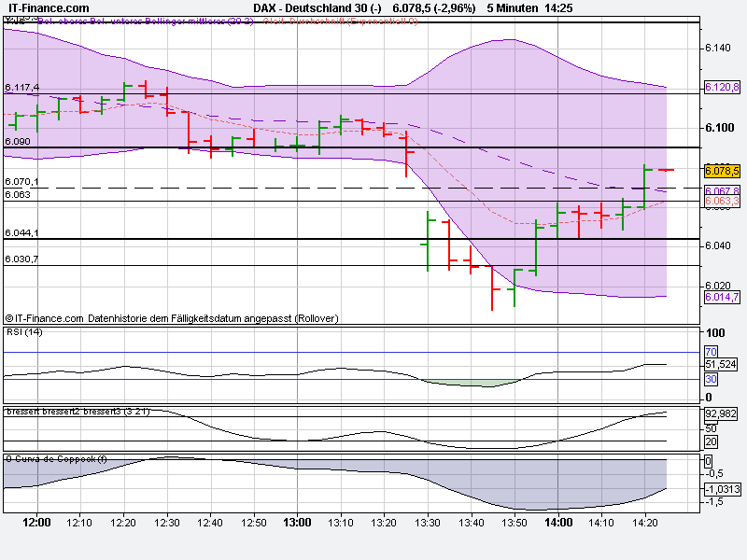
Task: Select the 6.014,7 low price label
Action: (721, 297)
